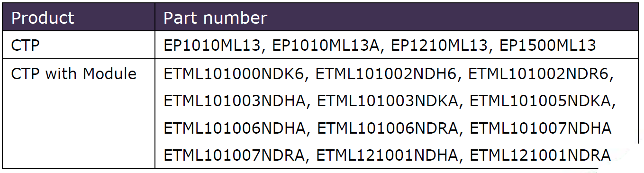644x173 pixels.
Task: Click part number ETML101002NDH6
Action: (x=388, y=74)
